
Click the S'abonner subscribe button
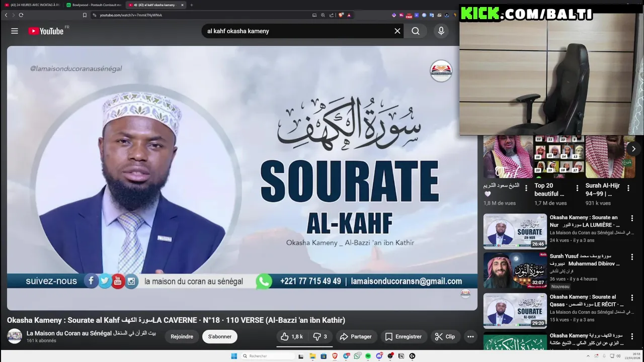pos(220,337)
